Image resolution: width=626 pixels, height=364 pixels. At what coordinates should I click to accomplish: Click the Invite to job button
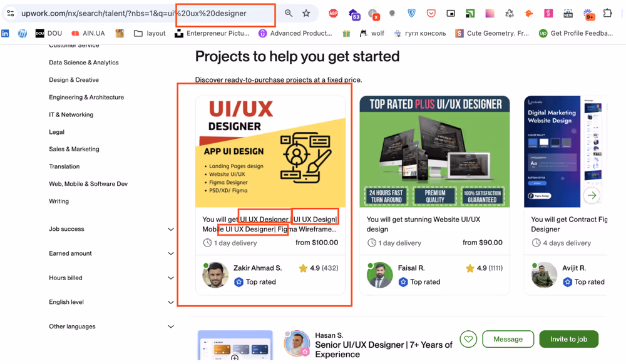[x=568, y=339]
